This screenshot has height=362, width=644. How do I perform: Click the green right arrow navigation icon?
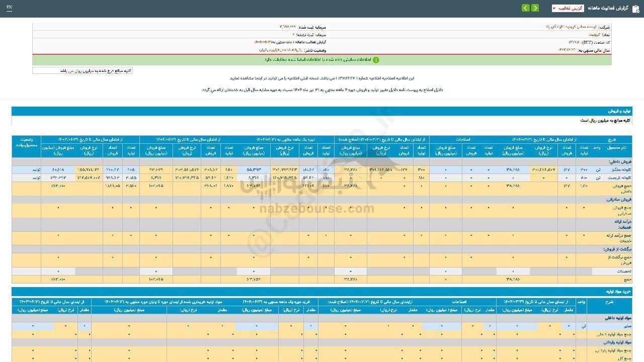point(535,8)
